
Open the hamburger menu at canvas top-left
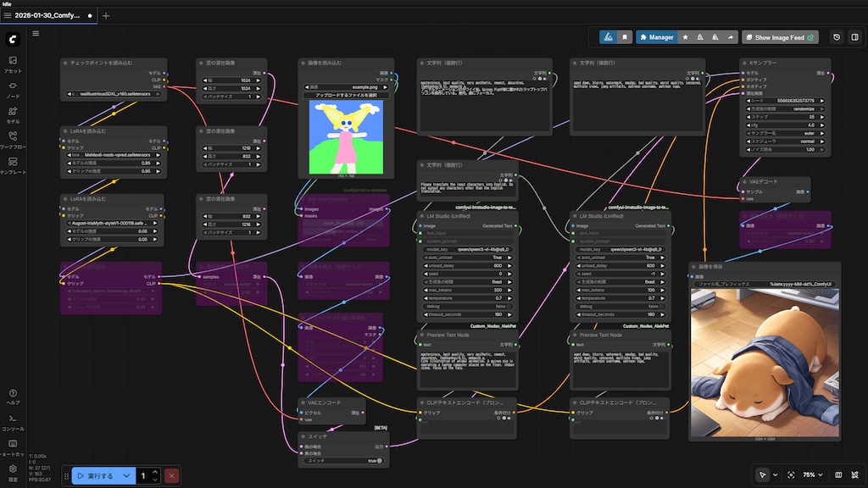[36, 34]
